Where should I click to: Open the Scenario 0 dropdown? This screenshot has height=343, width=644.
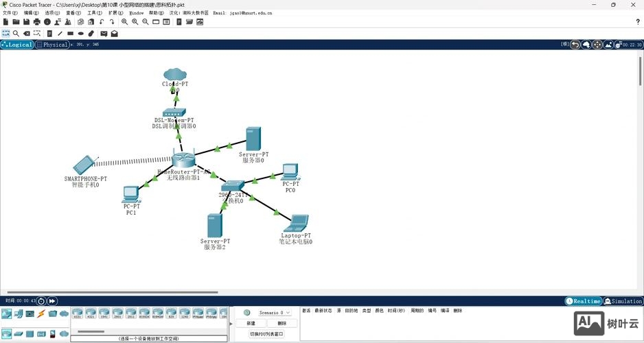275,313
